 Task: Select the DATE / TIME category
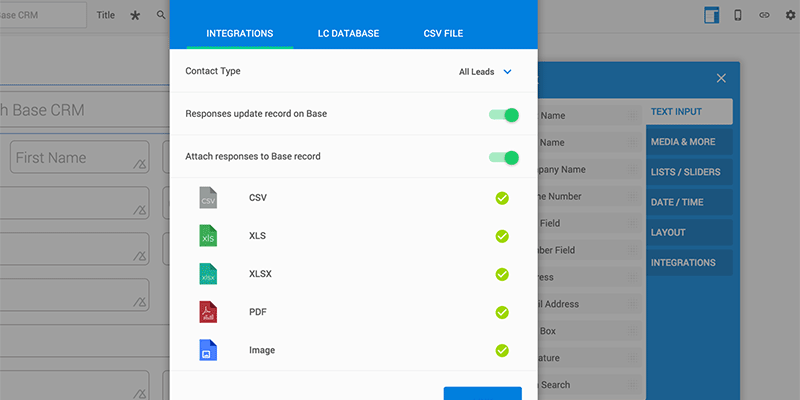(689, 202)
